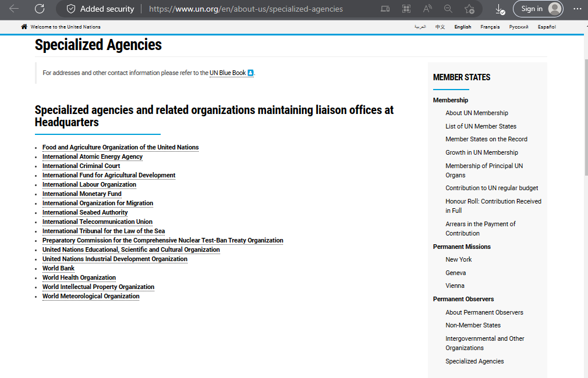Click the Specialized Agencies page title
Image resolution: width=588 pixels, height=378 pixels.
pyautogui.click(x=98, y=45)
